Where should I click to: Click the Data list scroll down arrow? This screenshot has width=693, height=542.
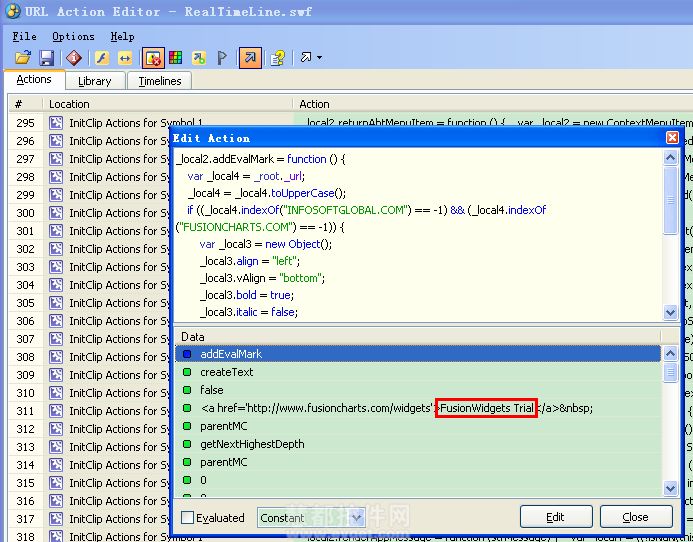(670, 488)
